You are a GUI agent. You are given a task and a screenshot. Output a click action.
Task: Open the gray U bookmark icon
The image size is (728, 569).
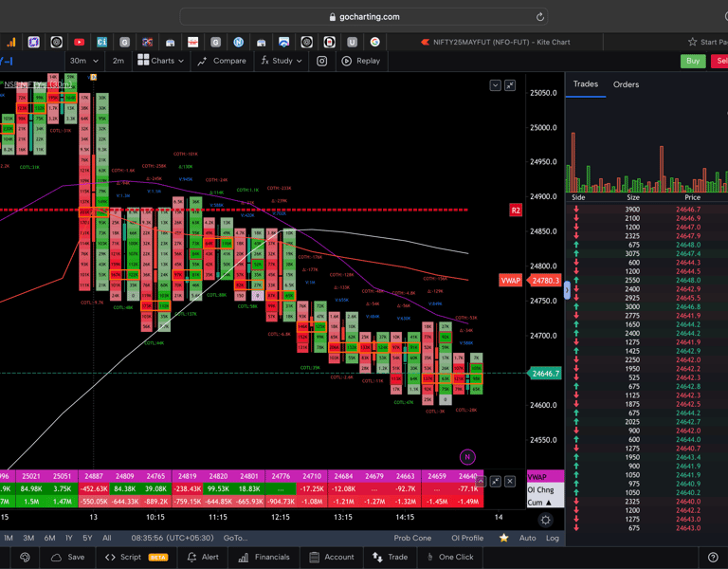pos(352,43)
